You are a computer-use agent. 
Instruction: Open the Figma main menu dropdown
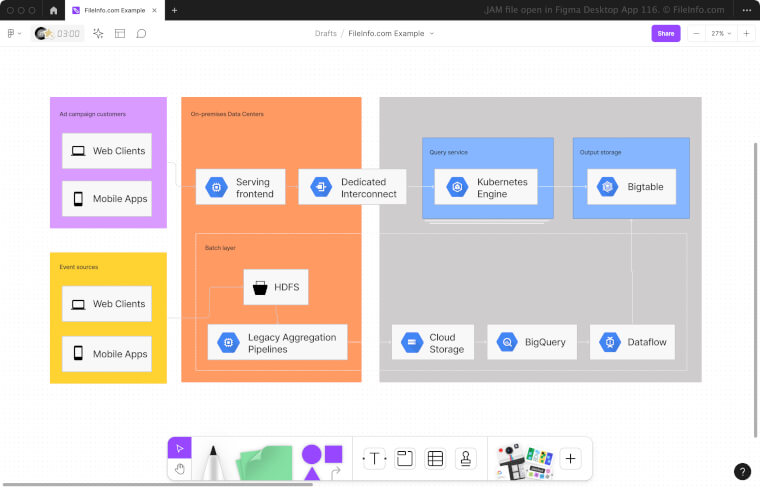coord(14,33)
